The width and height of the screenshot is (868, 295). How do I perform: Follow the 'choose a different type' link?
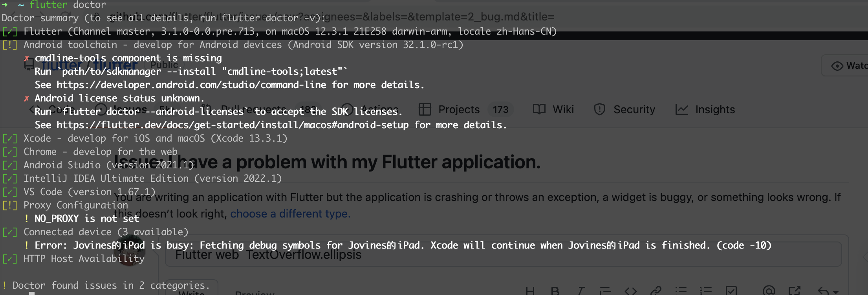coord(290,214)
